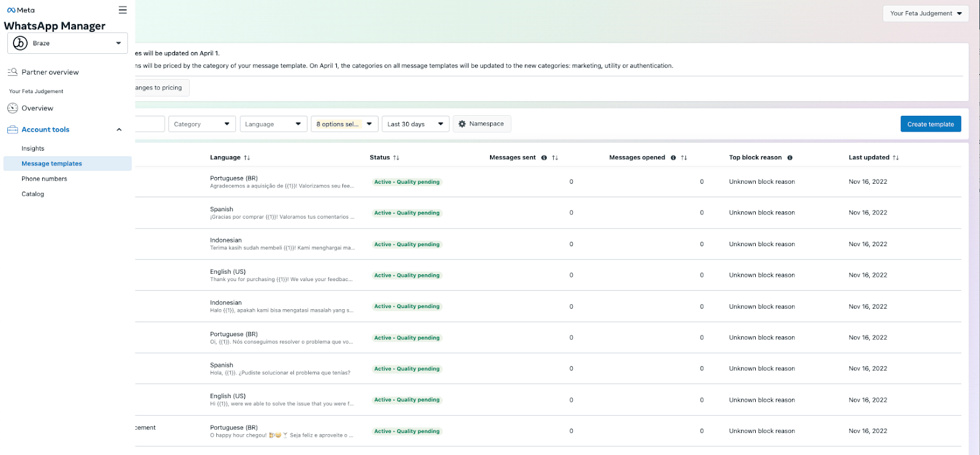Click the Braze account logo icon
The width and height of the screenshot is (980, 455).
pos(20,43)
